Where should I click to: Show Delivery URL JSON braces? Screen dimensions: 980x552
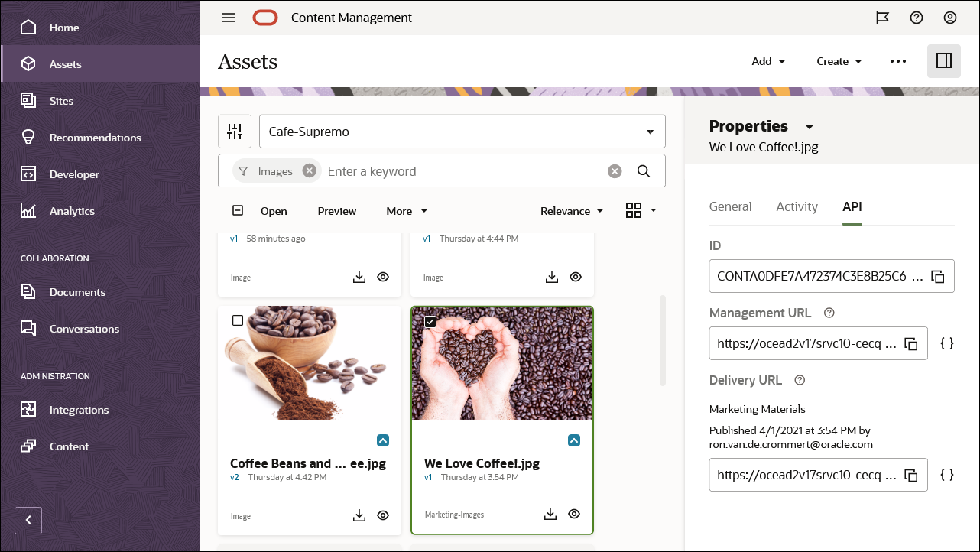[947, 475]
